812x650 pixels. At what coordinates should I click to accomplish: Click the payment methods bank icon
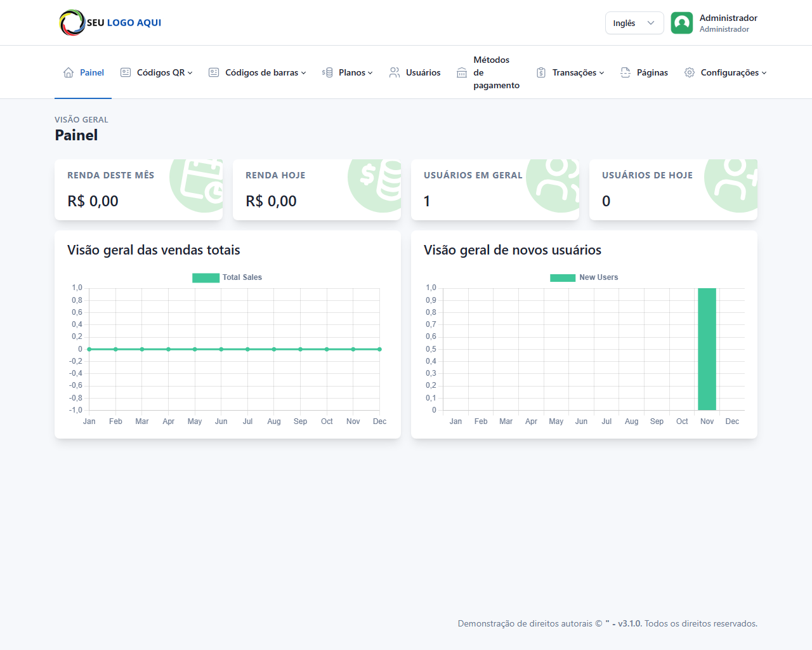pos(462,73)
